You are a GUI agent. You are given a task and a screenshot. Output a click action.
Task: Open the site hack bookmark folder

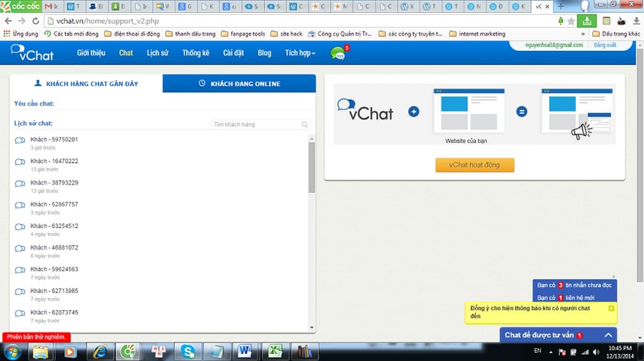[286, 34]
